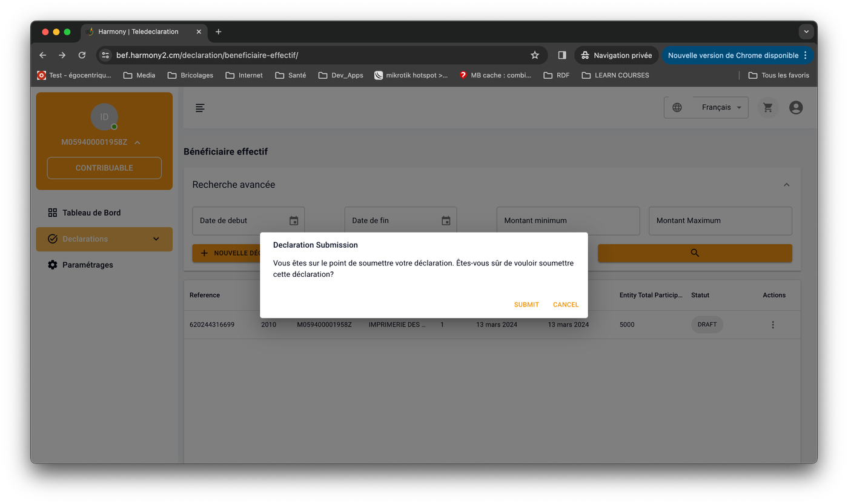The height and width of the screenshot is (504, 848).
Task: Click the CONTRIBUABLE button
Action: point(104,168)
